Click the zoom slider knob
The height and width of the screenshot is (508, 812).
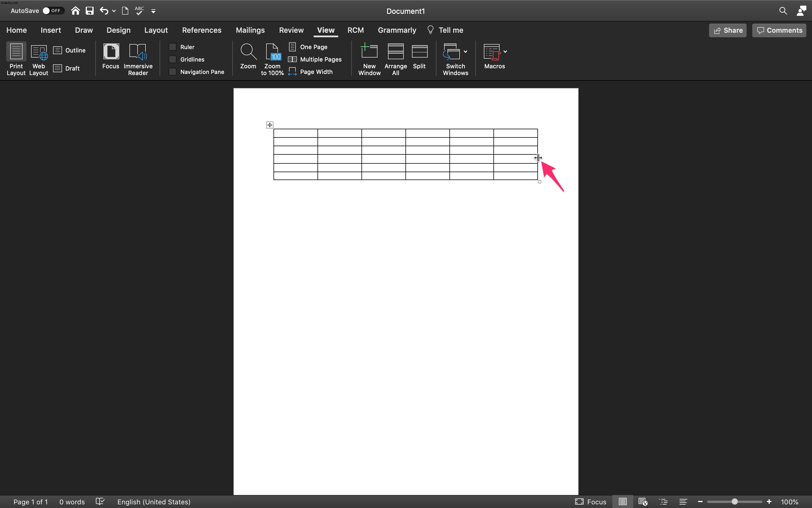pos(734,502)
